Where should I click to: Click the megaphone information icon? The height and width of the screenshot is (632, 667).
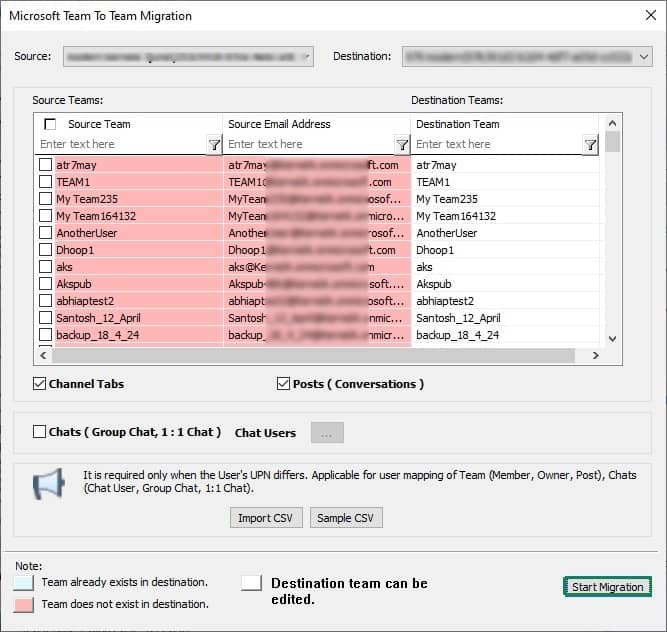point(49,484)
